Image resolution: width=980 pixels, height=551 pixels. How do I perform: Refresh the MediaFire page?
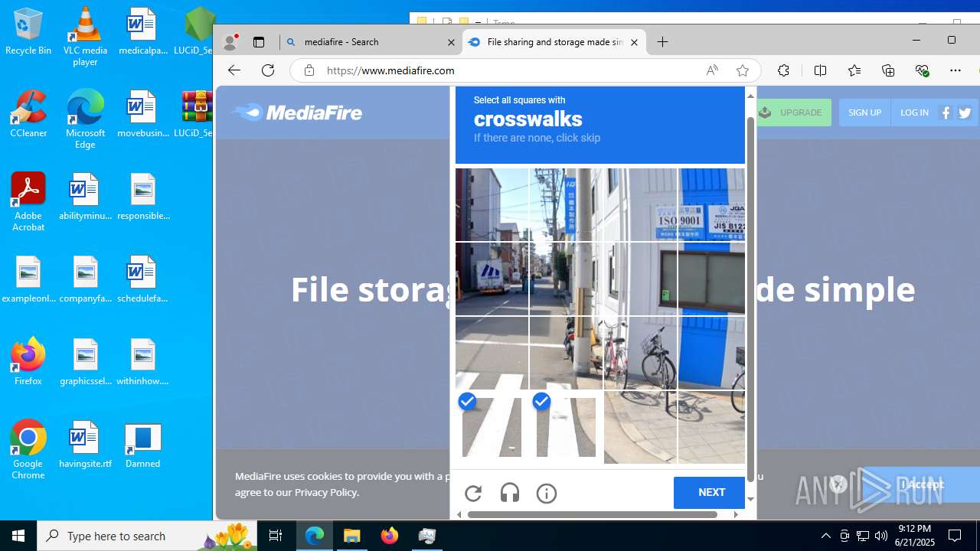[x=268, y=70]
